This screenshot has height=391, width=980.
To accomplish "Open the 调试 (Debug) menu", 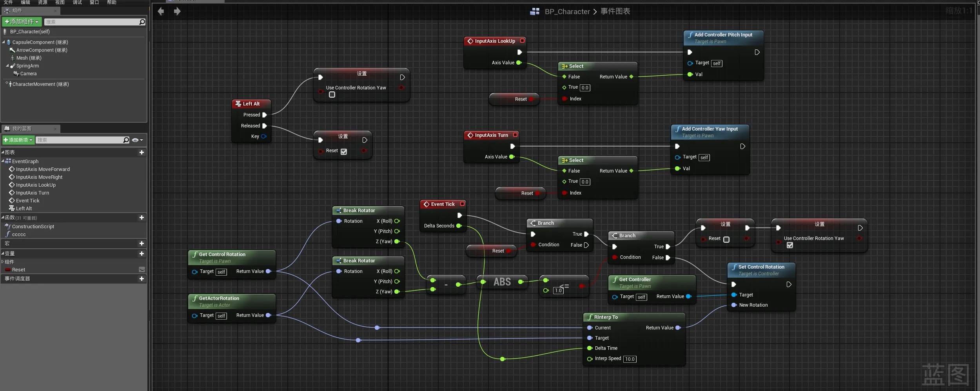I will [77, 2].
